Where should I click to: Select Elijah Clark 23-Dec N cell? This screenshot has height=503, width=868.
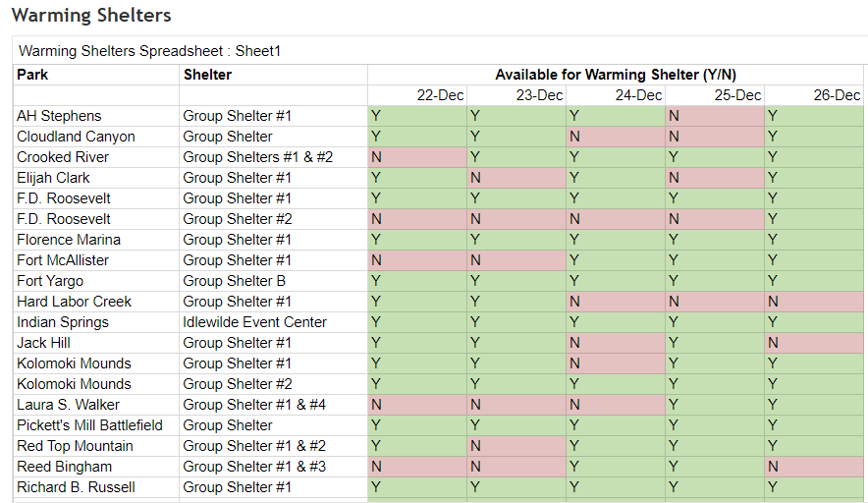(x=516, y=178)
